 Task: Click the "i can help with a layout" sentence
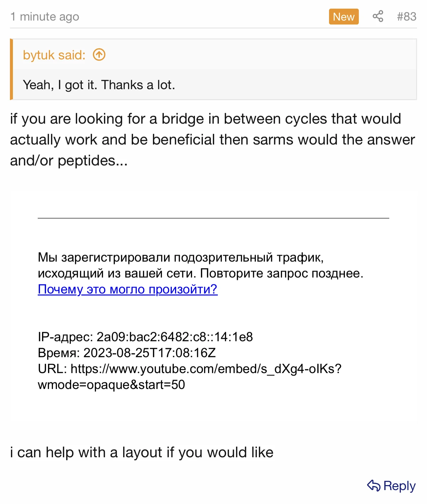pyautogui.click(x=142, y=452)
